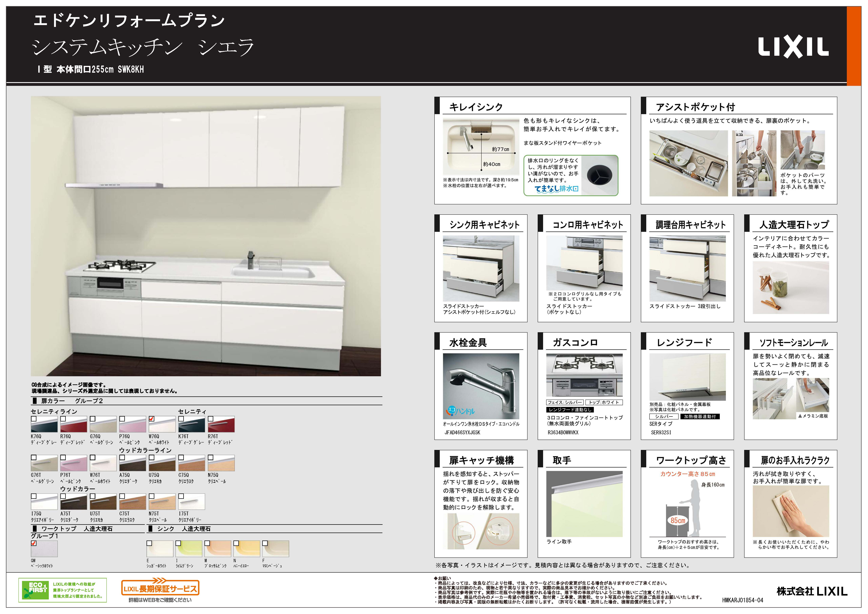Click the main kitchen CG image
The width and height of the screenshot is (868, 614).
[206, 236]
